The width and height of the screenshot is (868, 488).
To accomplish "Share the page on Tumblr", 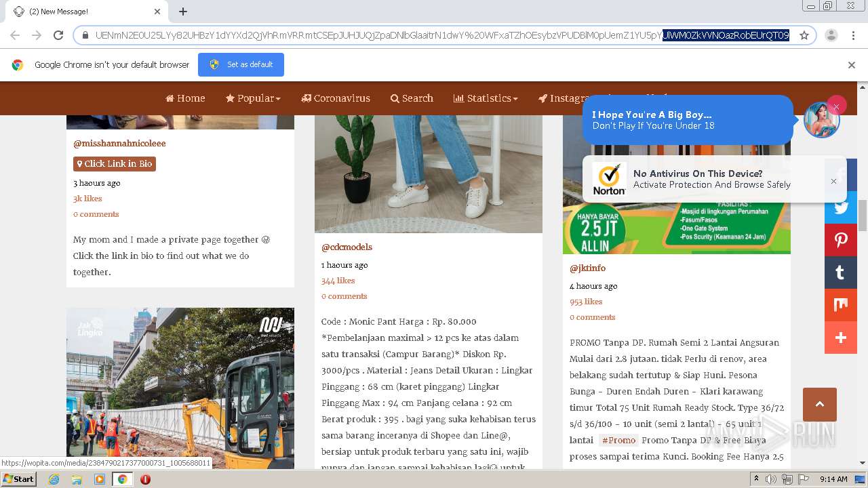I will (841, 272).
